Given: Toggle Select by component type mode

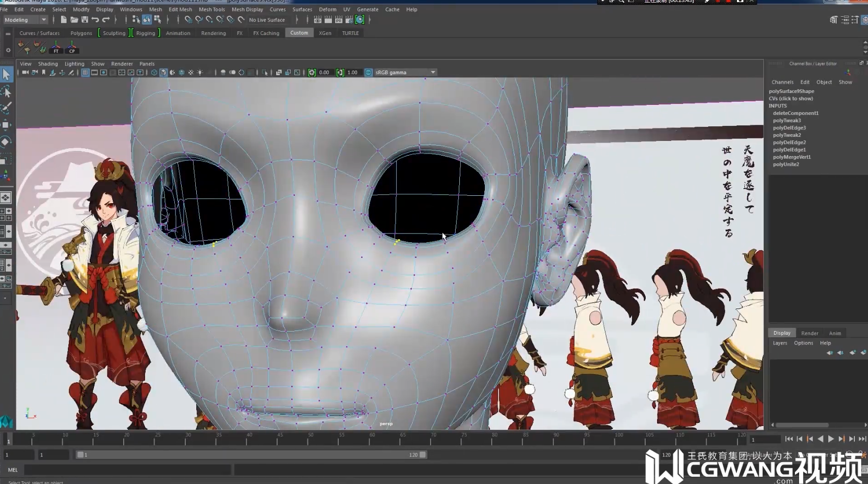Looking at the screenshot, I should click(x=158, y=20).
